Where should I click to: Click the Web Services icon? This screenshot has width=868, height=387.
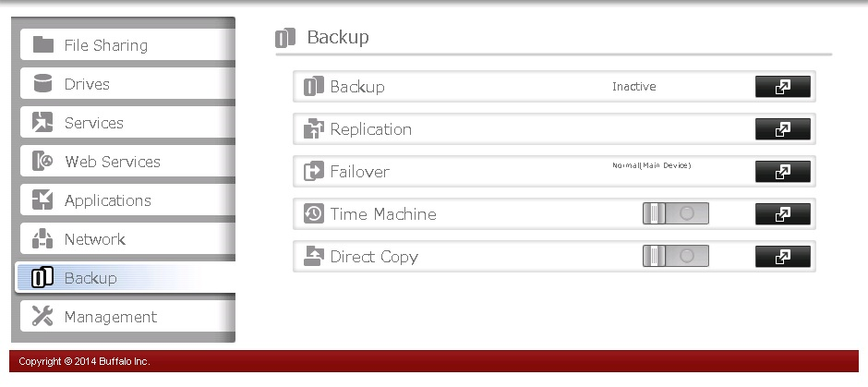click(42, 161)
